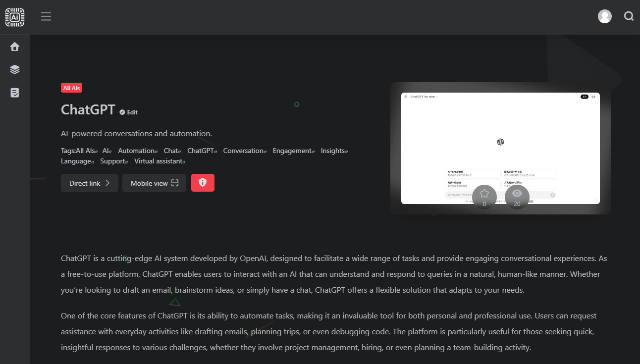Click the star favorite icon

pos(484,197)
